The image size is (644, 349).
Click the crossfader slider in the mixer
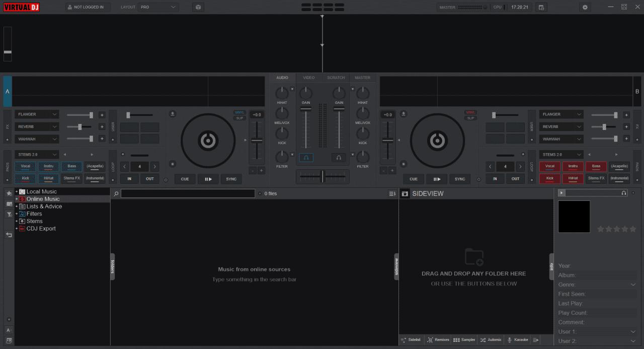pyautogui.click(x=322, y=176)
